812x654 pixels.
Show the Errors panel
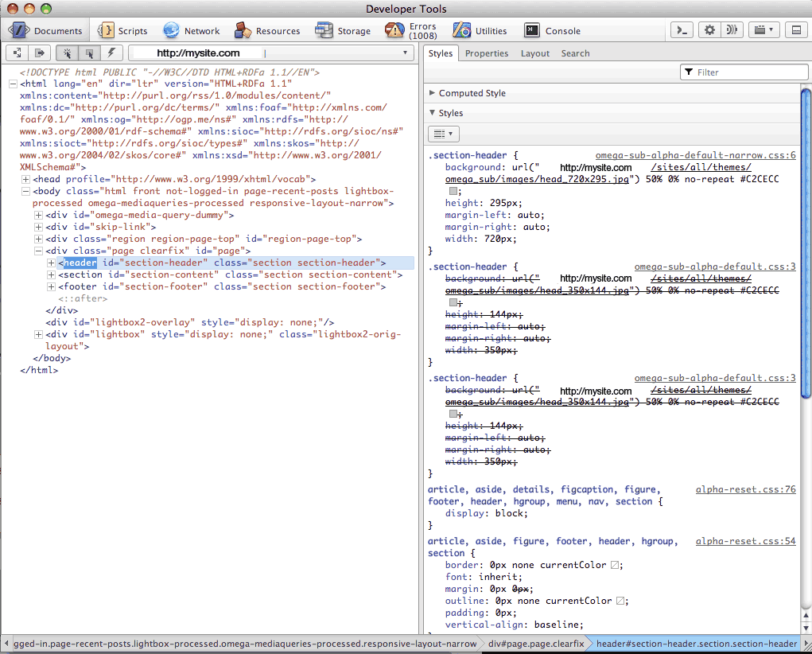point(411,31)
